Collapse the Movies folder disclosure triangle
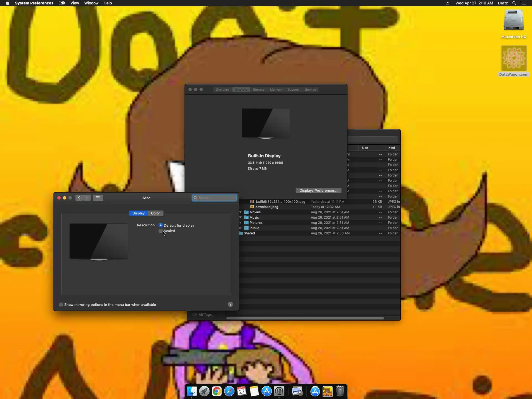The height and width of the screenshot is (399, 532). coord(241,212)
